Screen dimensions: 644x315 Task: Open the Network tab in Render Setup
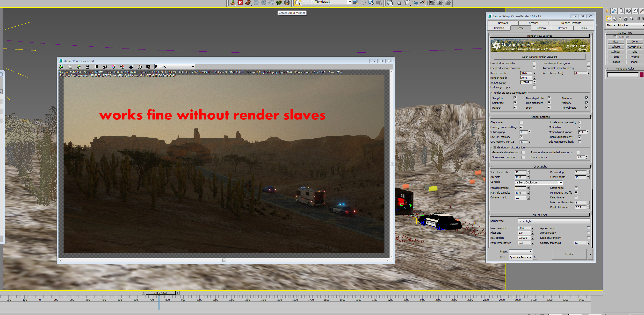(x=503, y=23)
